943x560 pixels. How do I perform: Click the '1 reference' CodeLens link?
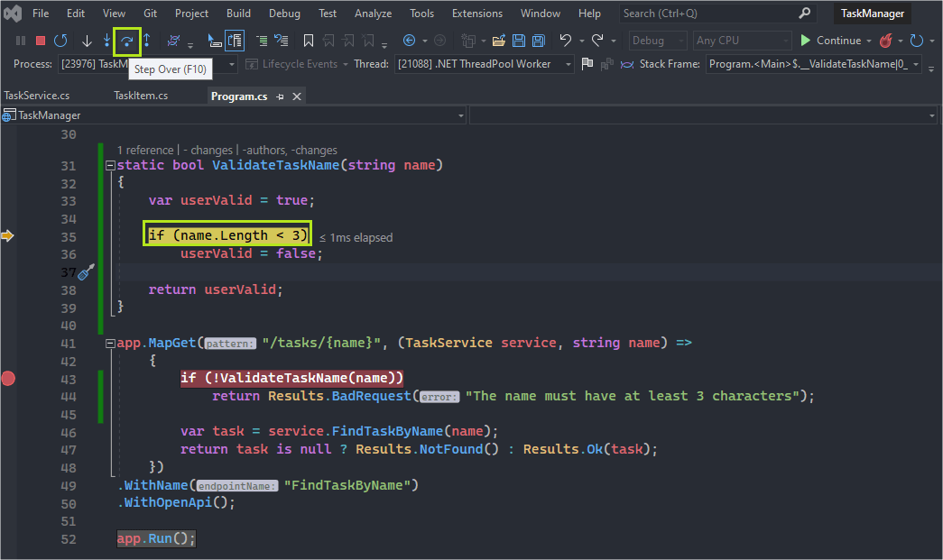click(x=145, y=151)
